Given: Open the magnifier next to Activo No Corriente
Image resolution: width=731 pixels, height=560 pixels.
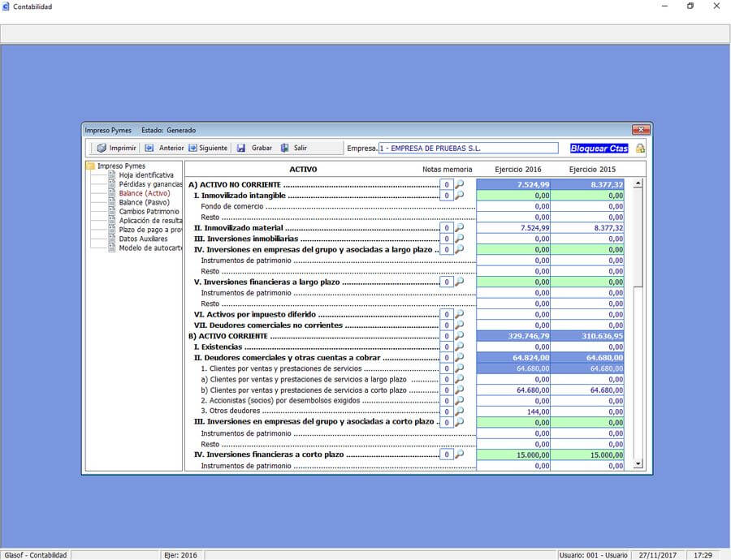Looking at the screenshot, I should [x=461, y=184].
